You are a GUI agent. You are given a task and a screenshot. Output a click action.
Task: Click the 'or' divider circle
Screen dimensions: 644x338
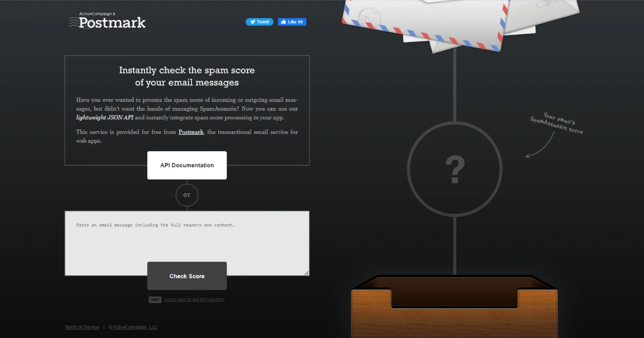(x=187, y=195)
